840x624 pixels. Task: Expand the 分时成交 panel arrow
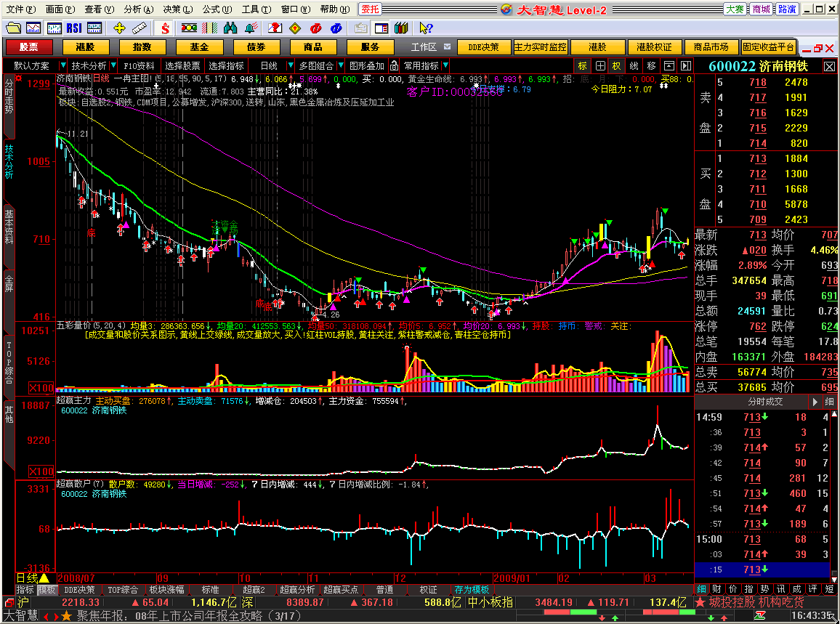(x=815, y=402)
